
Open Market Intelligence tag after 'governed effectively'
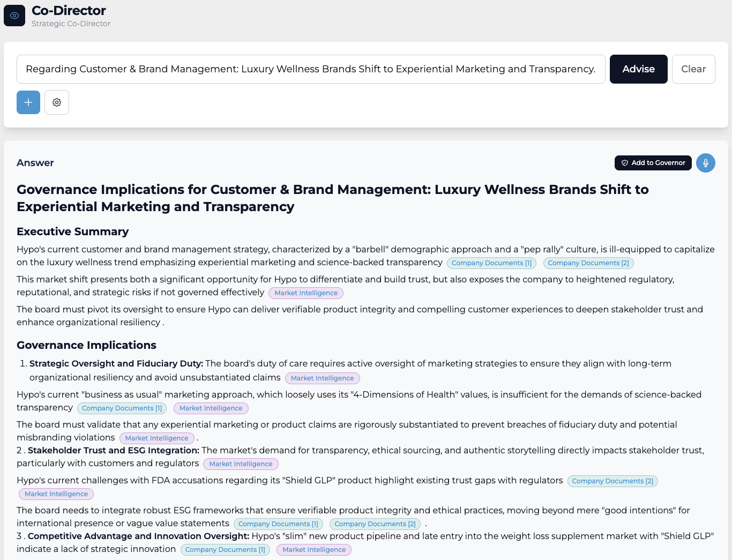(x=306, y=293)
